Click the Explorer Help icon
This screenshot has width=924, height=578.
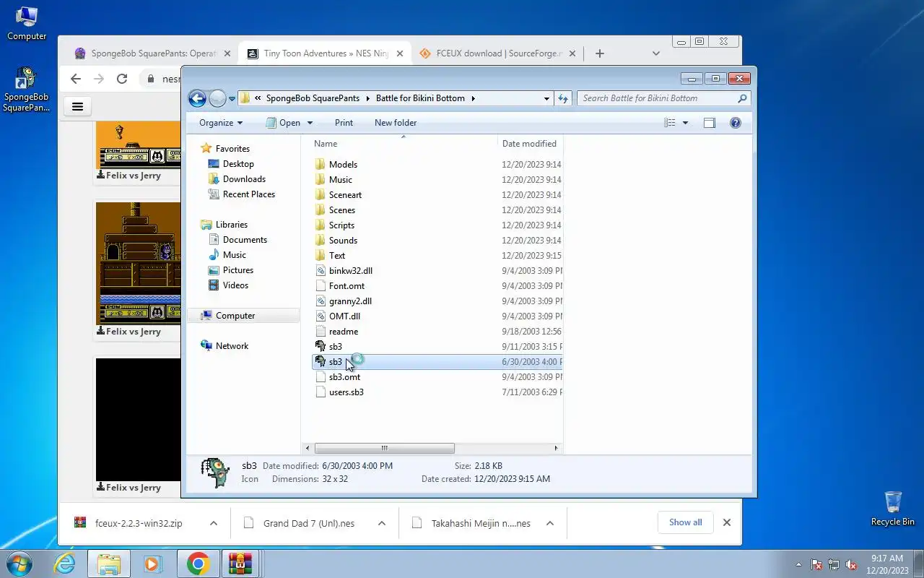736,123
